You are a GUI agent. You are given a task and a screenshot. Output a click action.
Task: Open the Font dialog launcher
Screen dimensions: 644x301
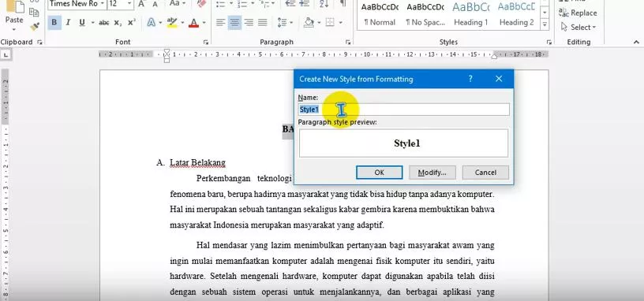(x=205, y=42)
